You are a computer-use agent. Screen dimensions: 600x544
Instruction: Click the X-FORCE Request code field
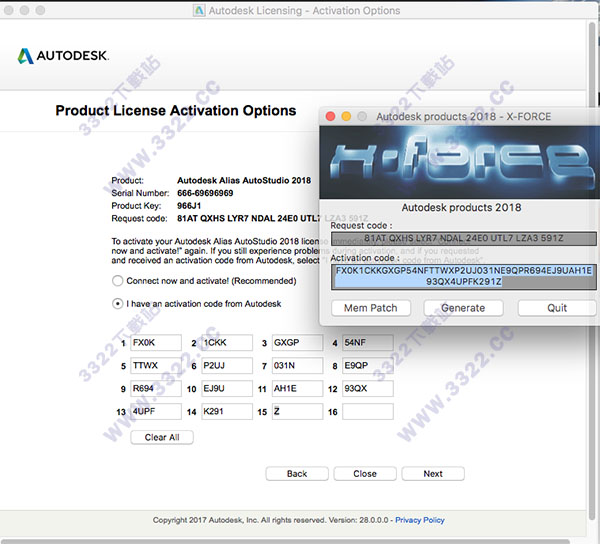point(463,239)
